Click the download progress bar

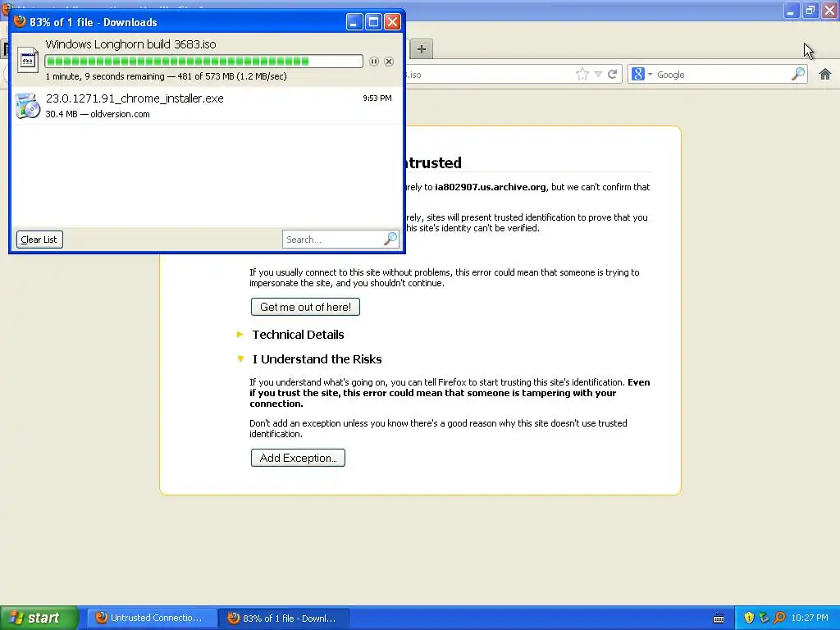pyautogui.click(x=203, y=61)
